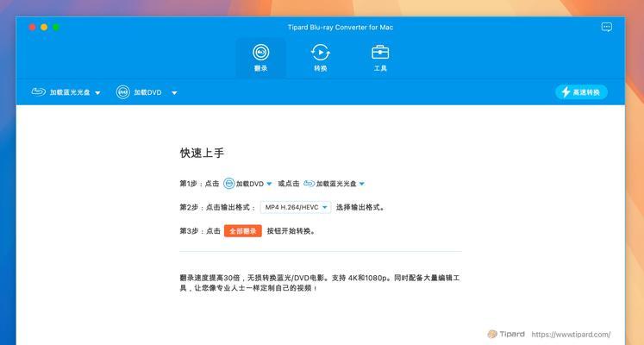Open the 工具 (Toolbox) tab
This screenshot has width=644, height=345.
tap(380, 58)
